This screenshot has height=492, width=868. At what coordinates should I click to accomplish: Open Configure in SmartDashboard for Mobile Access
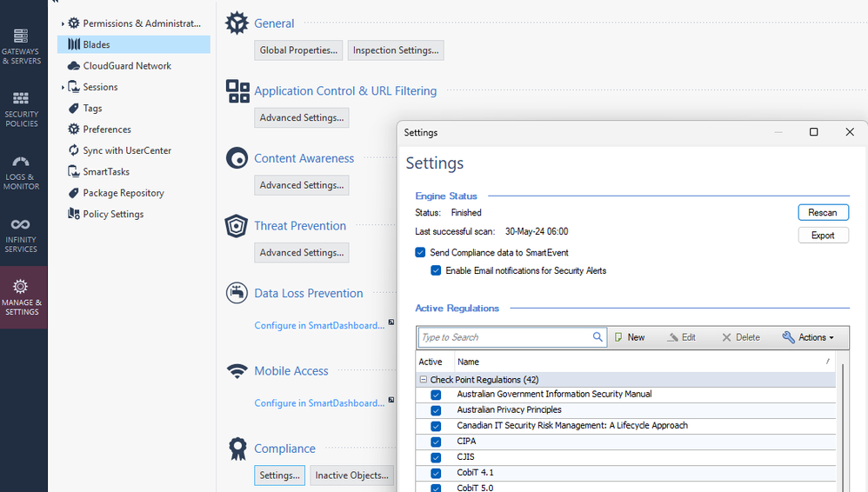(319, 402)
